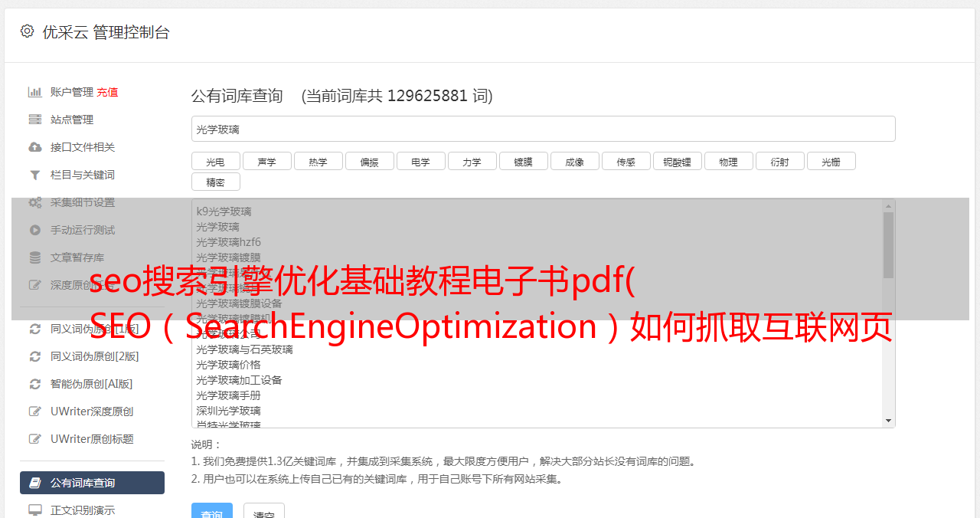Select k9光学玻璃 in the results list
The height and width of the screenshot is (518, 980).
[224, 211]
